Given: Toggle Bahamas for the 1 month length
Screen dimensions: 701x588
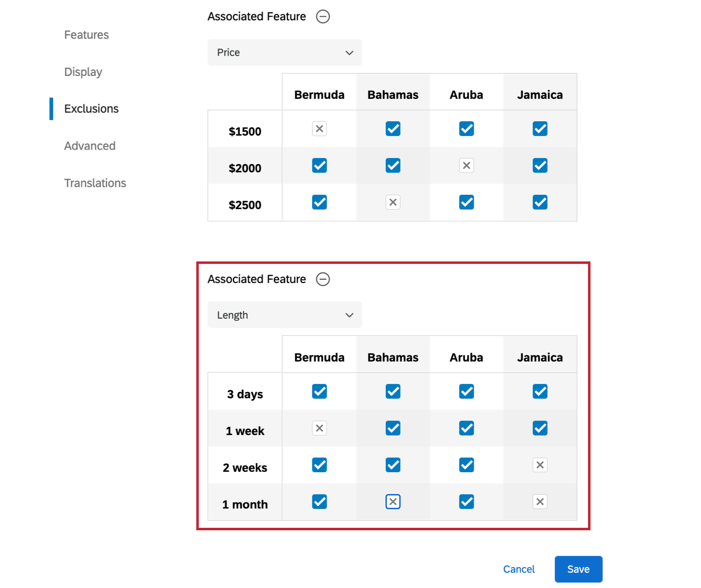Looking at the screenshot, I should click(x=393, y=502).
